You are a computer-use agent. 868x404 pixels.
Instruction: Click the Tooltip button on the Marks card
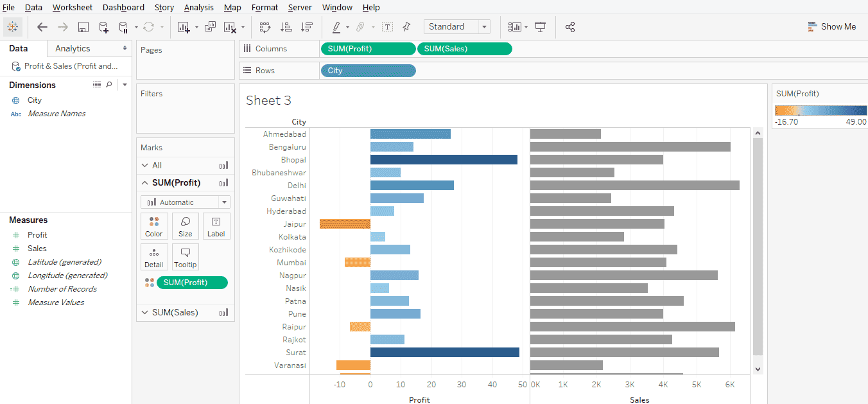click(x=185, y=257)
